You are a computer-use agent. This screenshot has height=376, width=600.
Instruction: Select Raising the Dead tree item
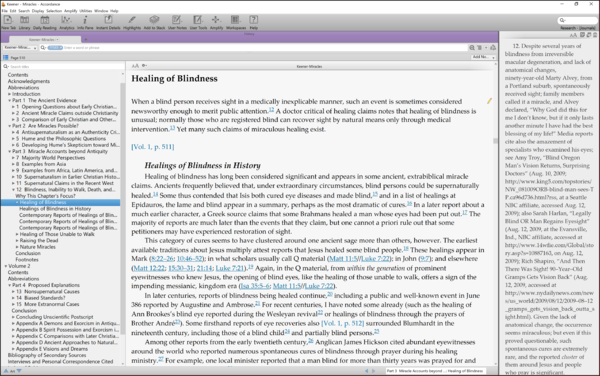(x=39, y=241)
